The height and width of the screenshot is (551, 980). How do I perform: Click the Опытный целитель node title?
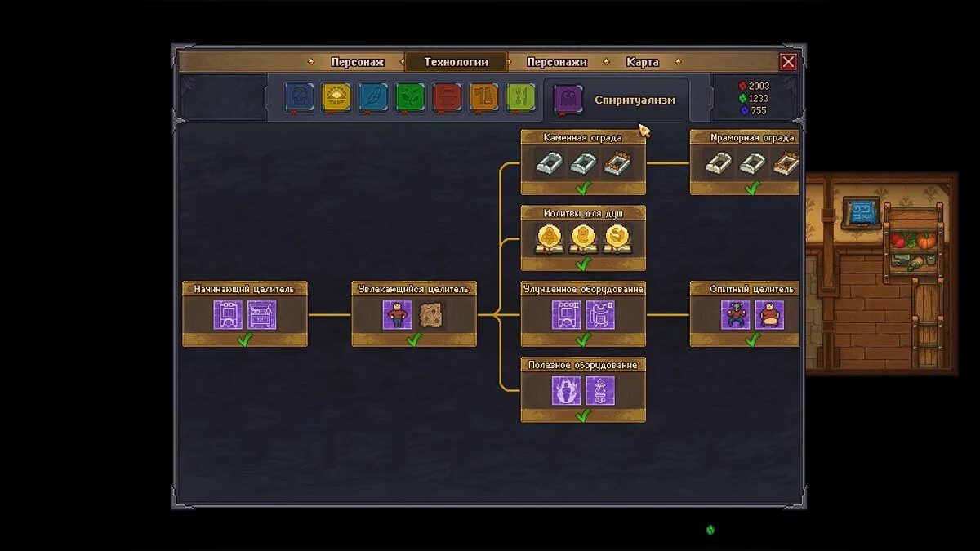[x=751, y=289]
